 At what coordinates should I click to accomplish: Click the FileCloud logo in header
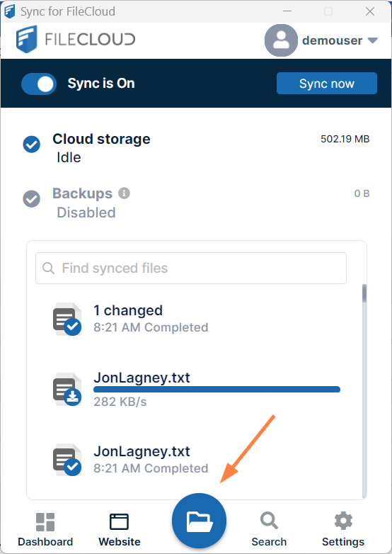pyautogui.click(x=76, y=39)
